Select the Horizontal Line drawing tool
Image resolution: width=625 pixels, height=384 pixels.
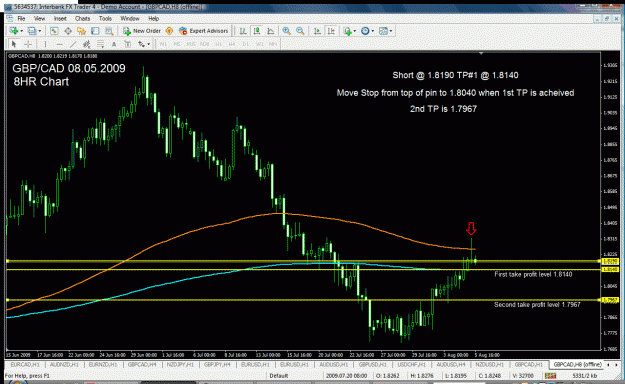[x=60, y=44]
